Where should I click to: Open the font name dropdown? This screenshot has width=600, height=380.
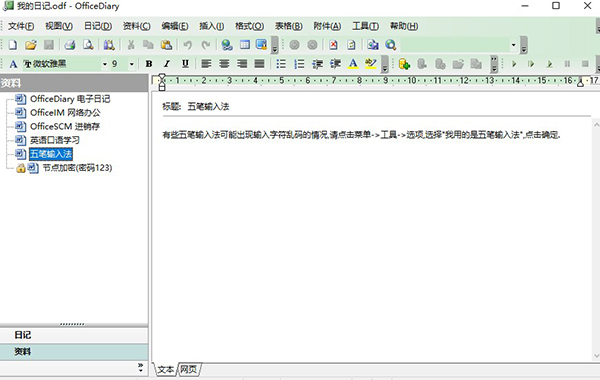[x=104, y=64]
